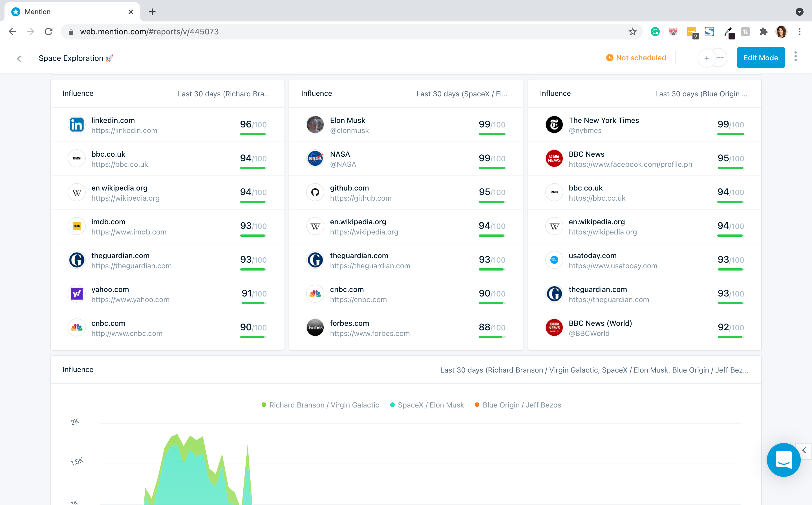Expand the side panel chevron at right edge
812x505 pixels.
[x=804, y=450]
